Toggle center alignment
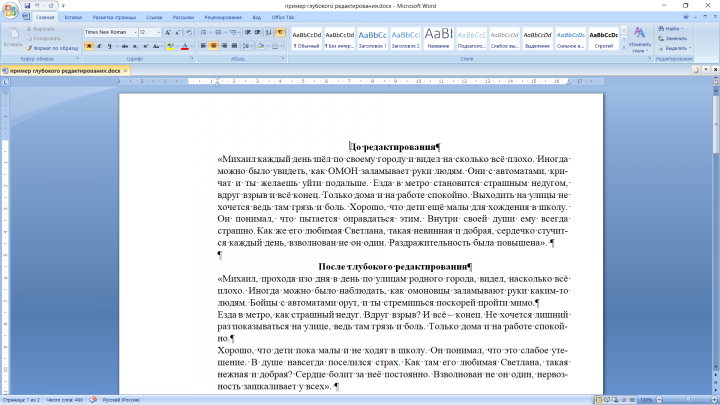This screenshot has height=405, width=720. pyautogui.click(x=214, y=46)
